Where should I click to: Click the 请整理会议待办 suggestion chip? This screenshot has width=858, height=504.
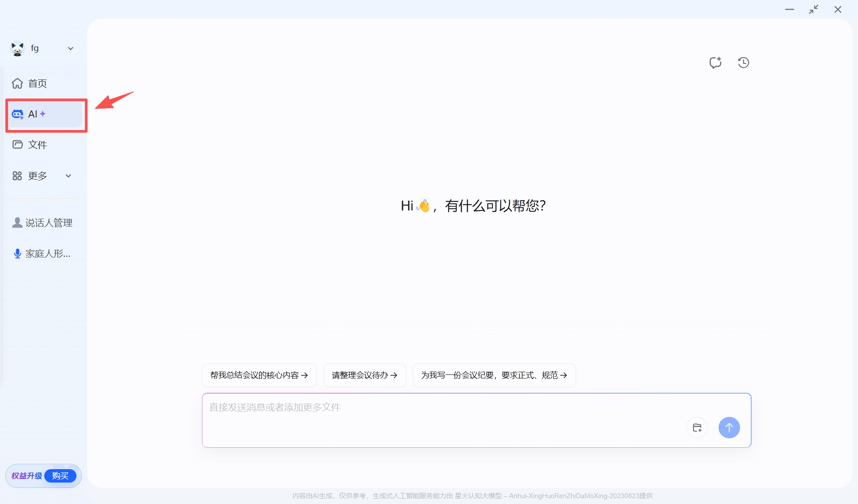(364, 375)
